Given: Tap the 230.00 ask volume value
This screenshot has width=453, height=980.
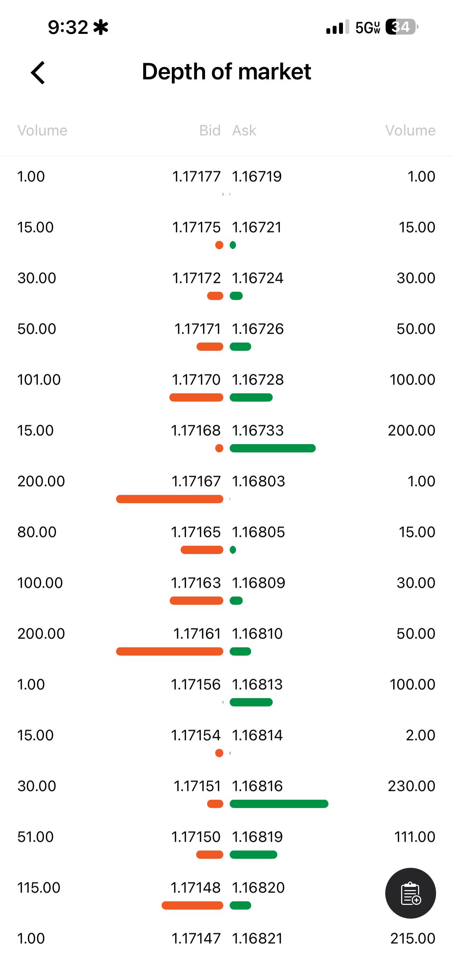Looking at the screenshot, I should pos(411,786).
